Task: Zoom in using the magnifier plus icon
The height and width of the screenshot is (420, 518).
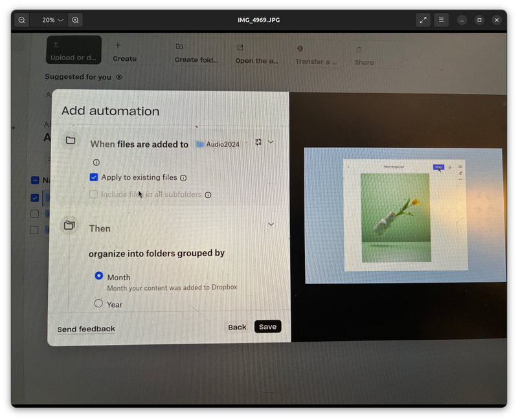Action: 75,20
